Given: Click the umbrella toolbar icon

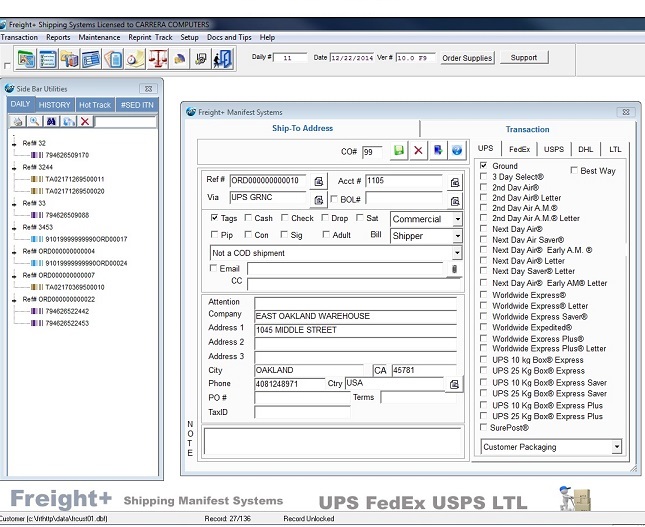Looking at the screenshot, I should coord(180,59).
